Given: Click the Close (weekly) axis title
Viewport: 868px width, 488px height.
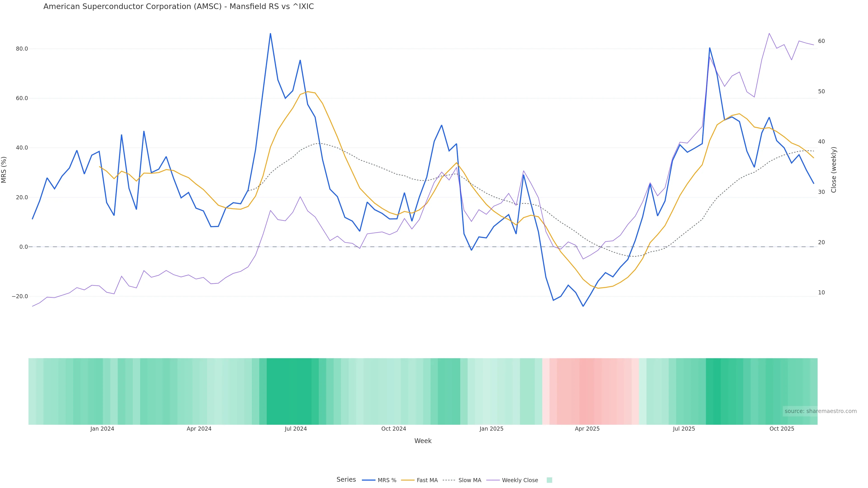Looking at the screenshot, I should (834, 170).
